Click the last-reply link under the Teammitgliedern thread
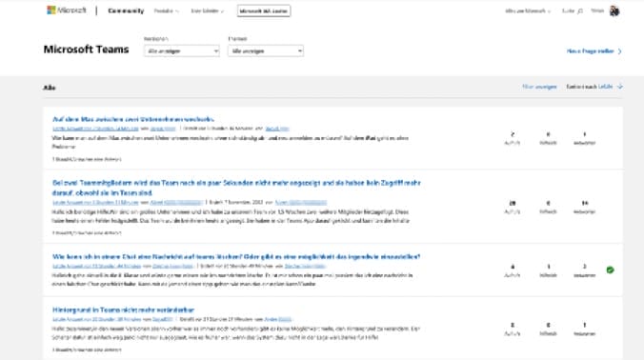This screenshot has width=644, height=360. [x=95, y=202]
